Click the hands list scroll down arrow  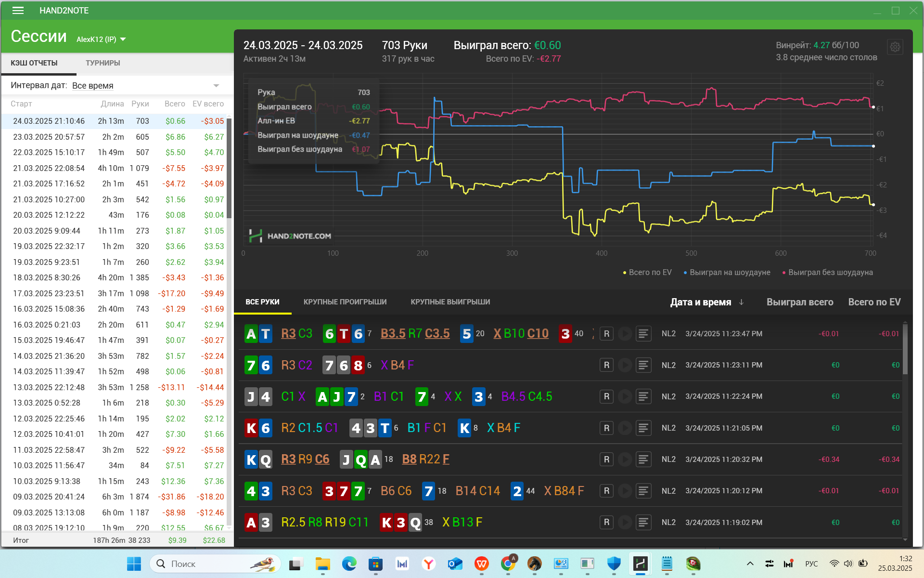pyautogui.click(x=905, y=539)
